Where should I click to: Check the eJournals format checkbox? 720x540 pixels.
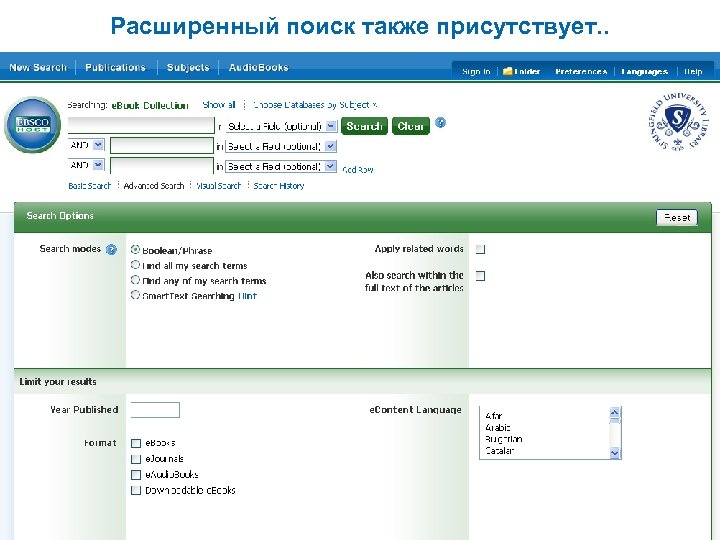point(135,459)
